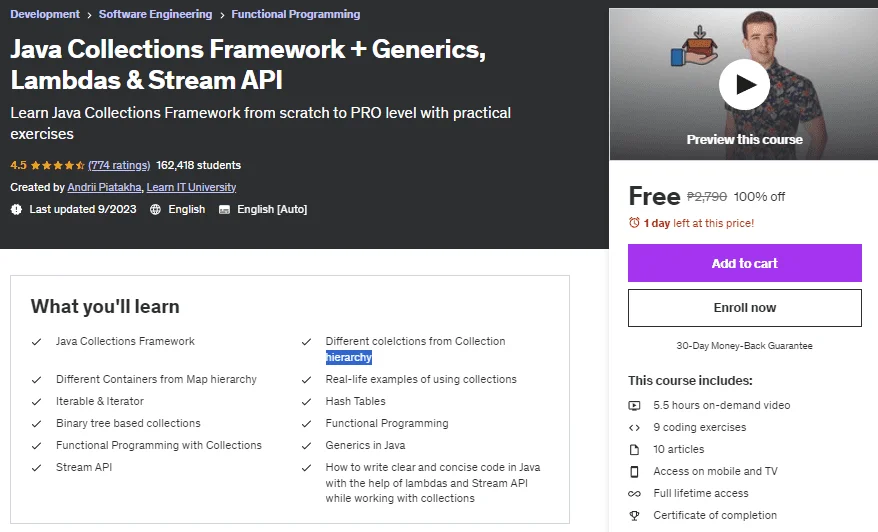
Task: Click the 100% off discount text
Action: tap(759, 197)
